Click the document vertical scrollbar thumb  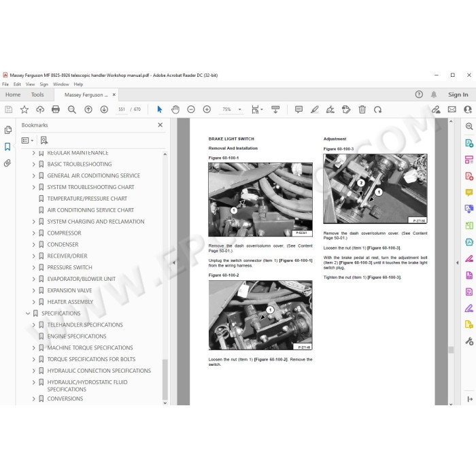coord(451,350)
